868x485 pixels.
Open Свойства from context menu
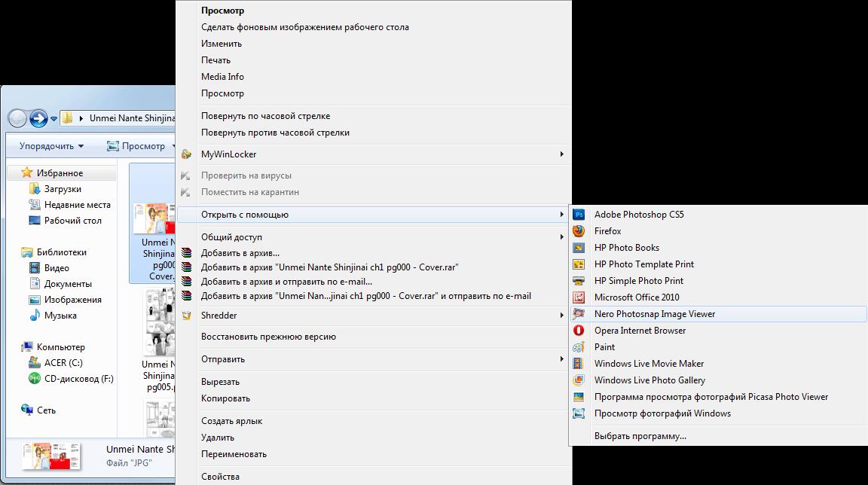point(374,477)
